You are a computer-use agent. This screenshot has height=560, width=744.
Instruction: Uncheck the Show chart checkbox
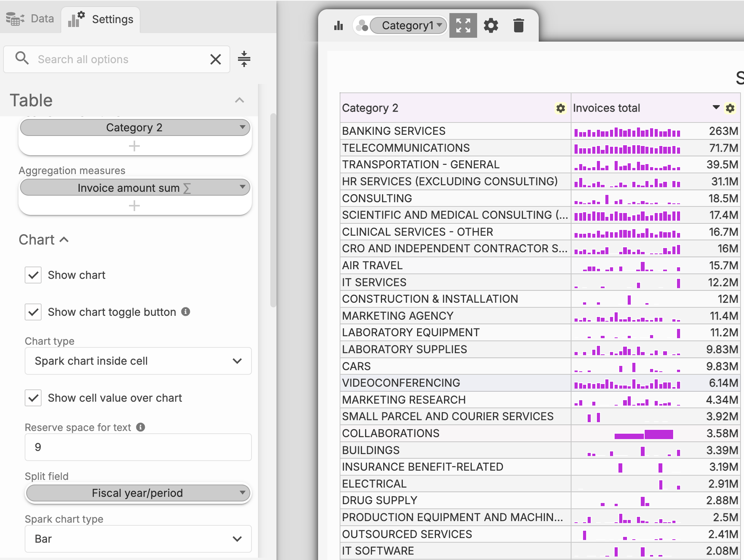point(33,275)
